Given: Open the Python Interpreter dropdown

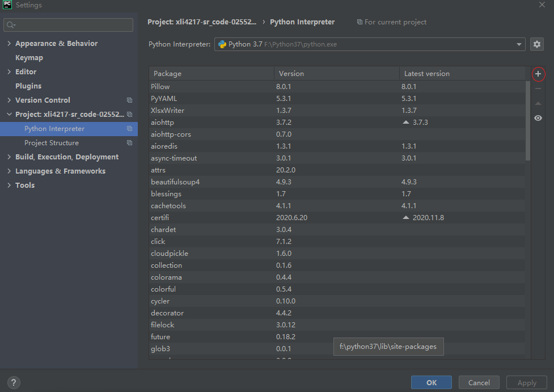Looking at the screenshot, I should coord(518,44).
